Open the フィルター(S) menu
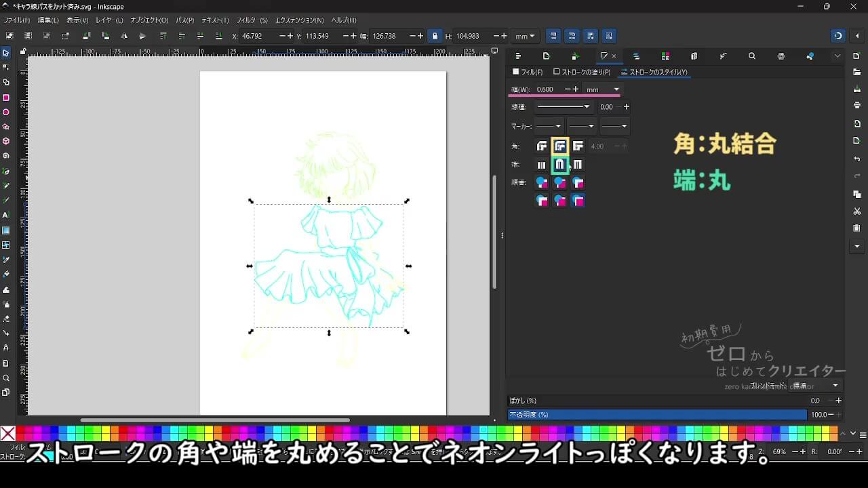Screen dimensions: 868x488 252,20
